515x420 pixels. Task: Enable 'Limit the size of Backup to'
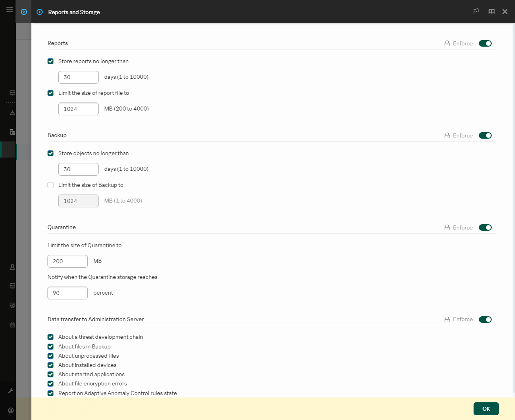[x=50, y=185]
